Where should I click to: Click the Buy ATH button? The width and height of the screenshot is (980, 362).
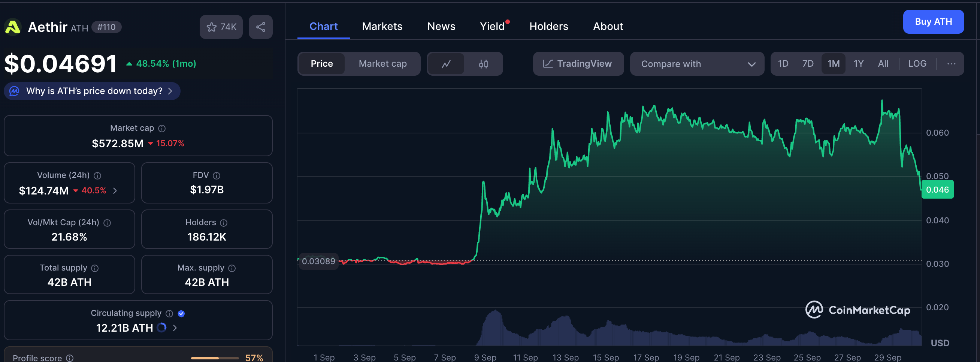[933, 22]
